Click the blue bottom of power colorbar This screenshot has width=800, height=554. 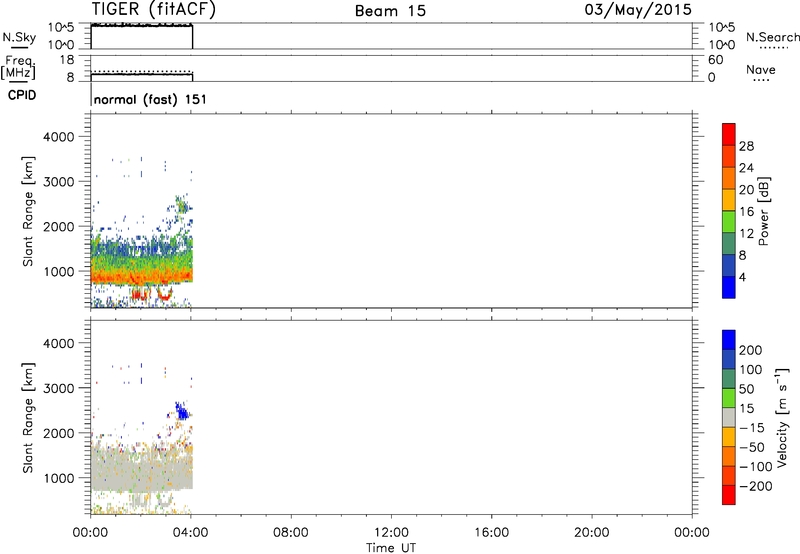[729, 287]
